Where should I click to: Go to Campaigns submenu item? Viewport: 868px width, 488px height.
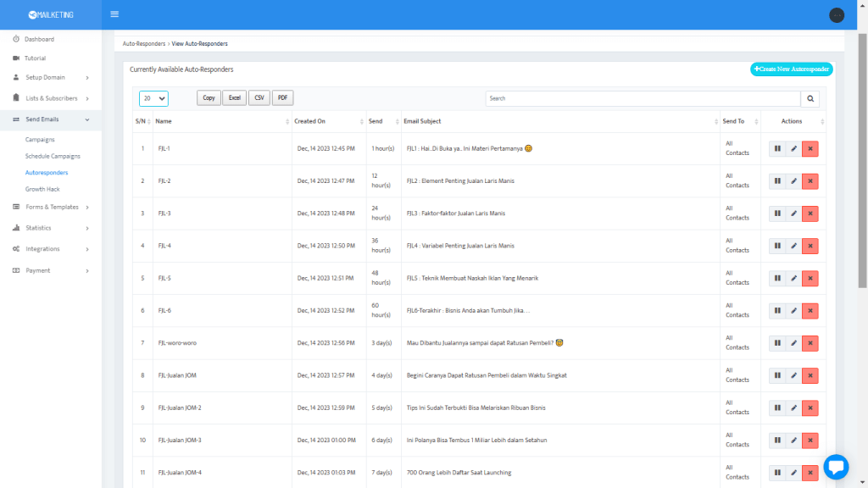(40, 140)
